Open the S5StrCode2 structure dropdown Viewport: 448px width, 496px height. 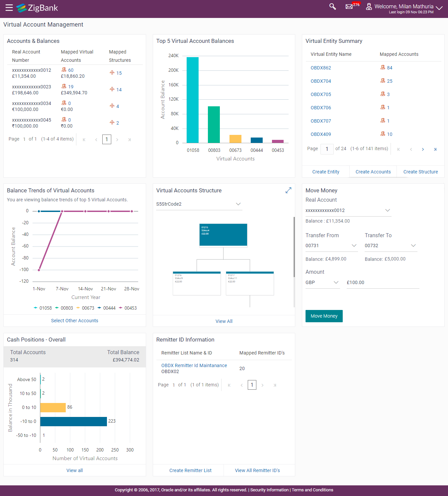tap(199, 204)
